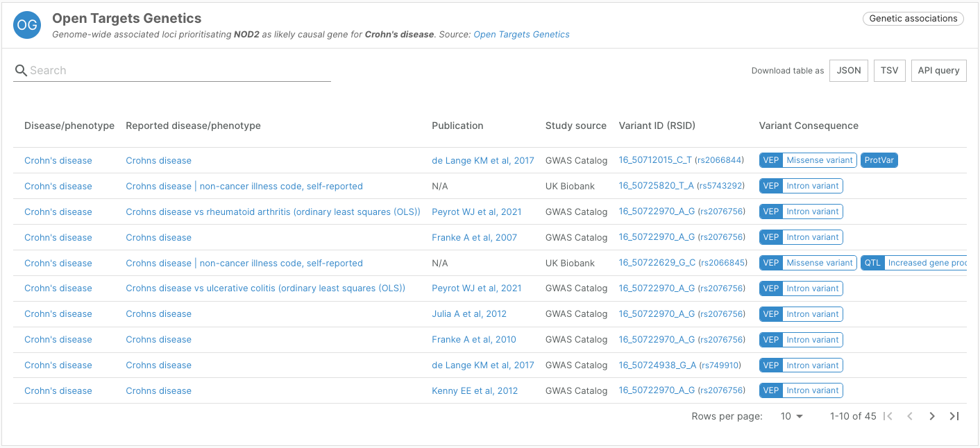The image size is (980, 448).
Task: Open VEP Intron variant badge for rs5743292
Action: click(801, 186)
